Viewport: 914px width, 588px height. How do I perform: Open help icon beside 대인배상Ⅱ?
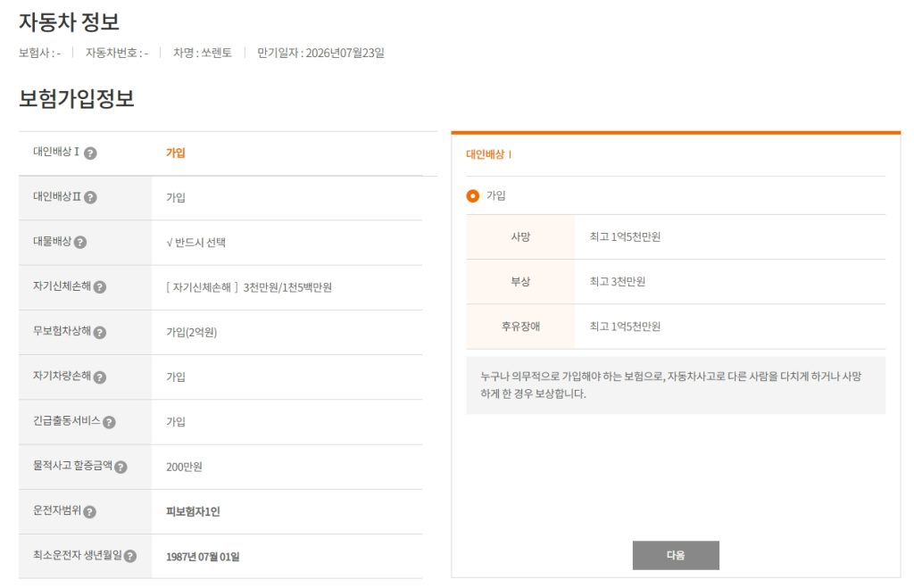[90, 198]
